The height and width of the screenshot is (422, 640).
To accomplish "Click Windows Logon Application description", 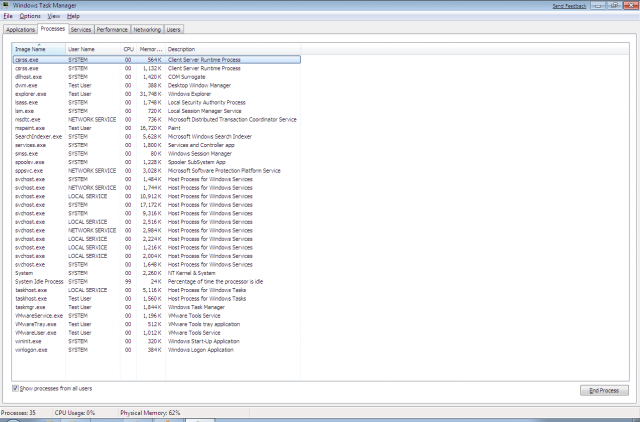I will pos(200,350).
